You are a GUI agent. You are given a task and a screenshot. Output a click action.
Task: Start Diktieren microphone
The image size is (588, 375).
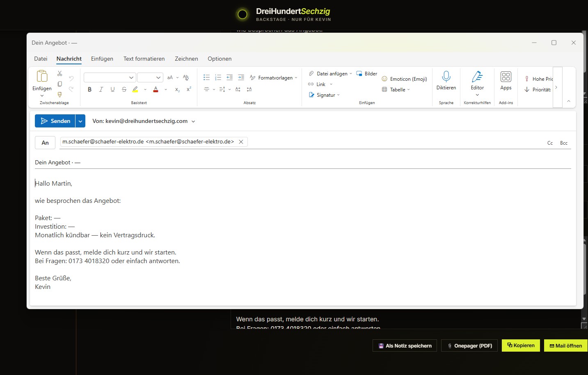[446, 80]
